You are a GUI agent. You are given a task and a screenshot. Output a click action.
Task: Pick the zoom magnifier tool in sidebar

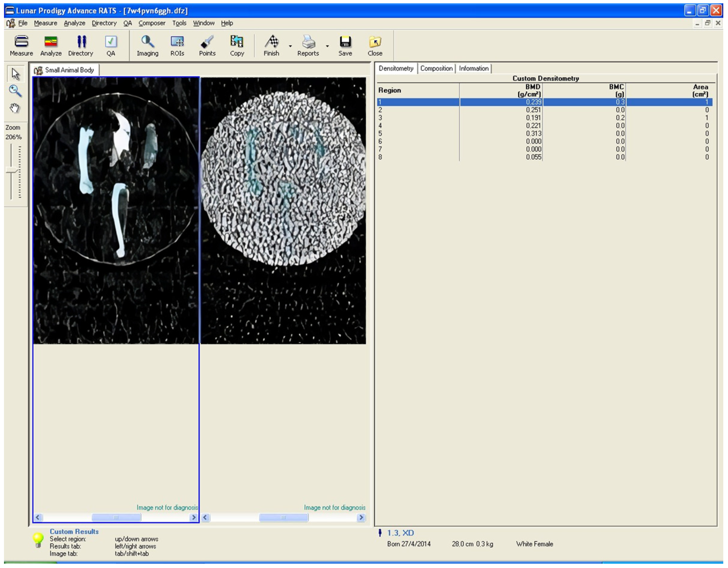point(15,91)
